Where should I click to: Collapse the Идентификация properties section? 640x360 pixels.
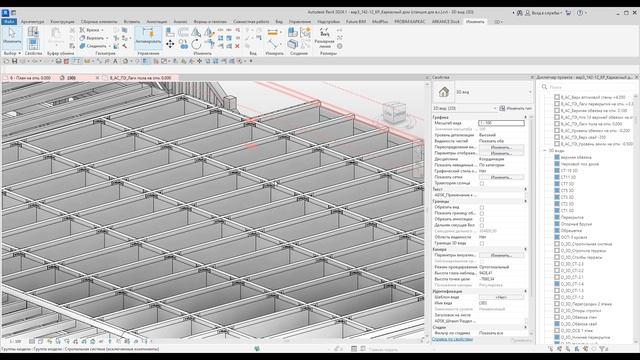[x=525, y=291]
